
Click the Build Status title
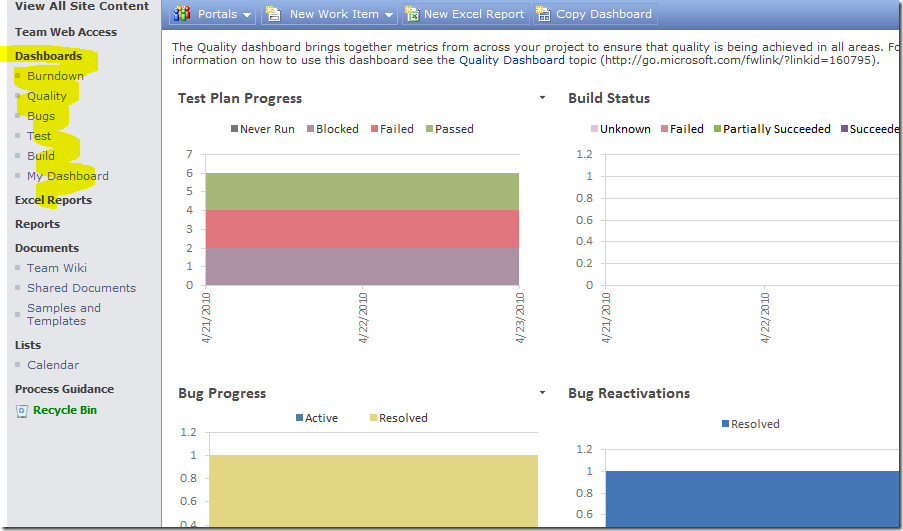[x=609, y=98]
